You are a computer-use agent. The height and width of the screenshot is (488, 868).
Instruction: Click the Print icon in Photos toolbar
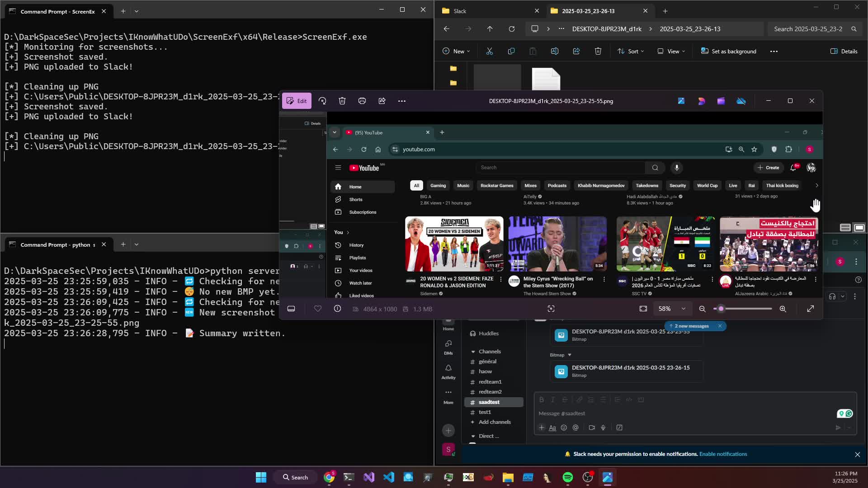pos(362,101)
